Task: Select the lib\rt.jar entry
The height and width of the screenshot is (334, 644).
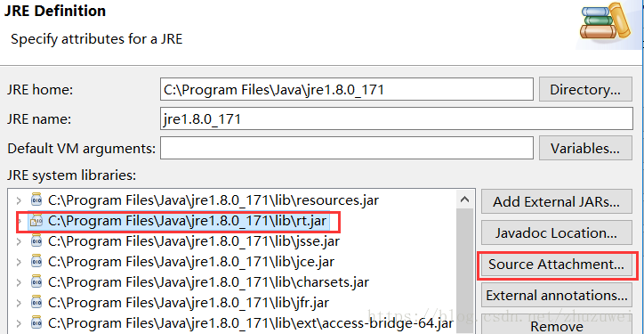Action: 187,221
